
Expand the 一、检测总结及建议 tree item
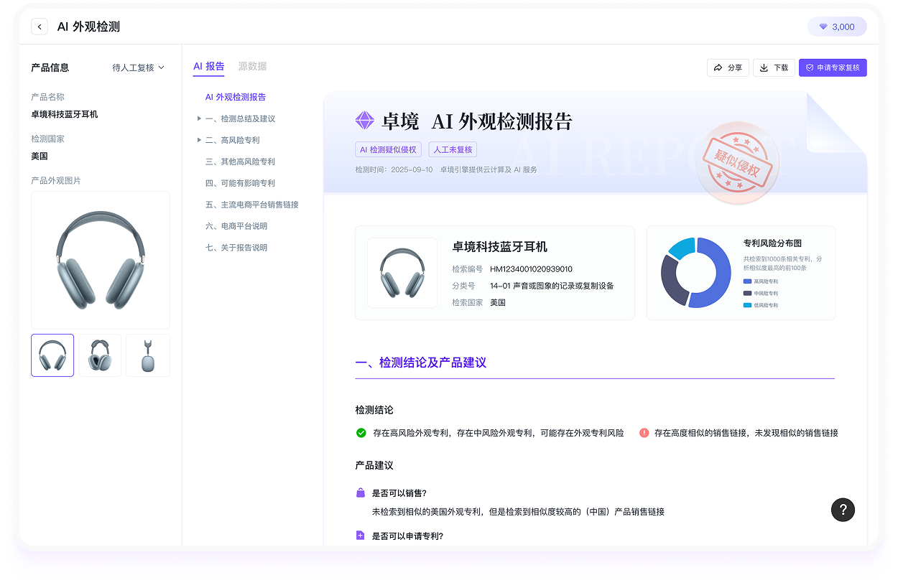click(199, 118)
